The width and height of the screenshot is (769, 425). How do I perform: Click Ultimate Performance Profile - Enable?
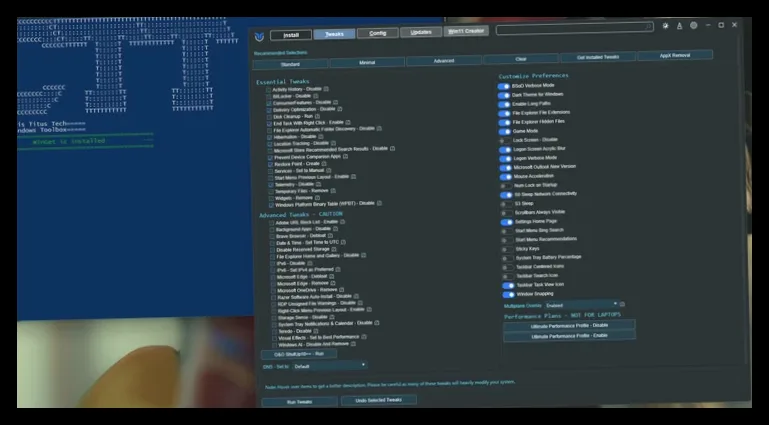pos(569,336)
